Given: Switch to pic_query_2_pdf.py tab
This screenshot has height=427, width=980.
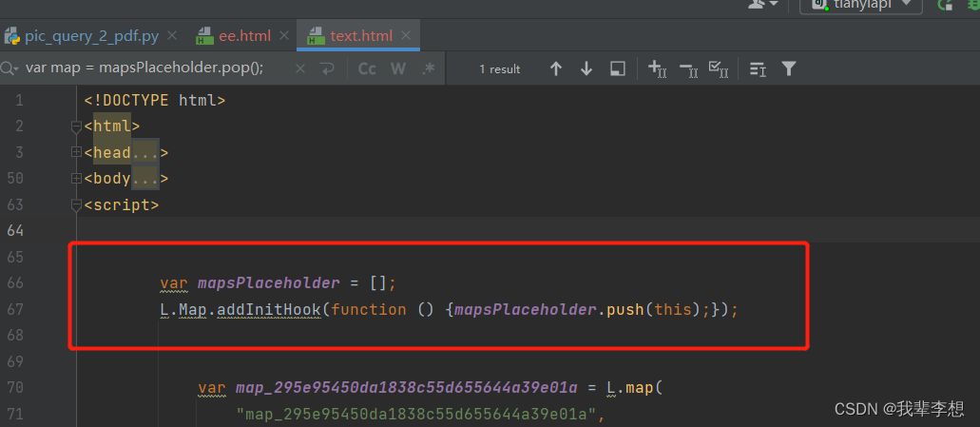Looking at the screenshot, I should 91,36.
